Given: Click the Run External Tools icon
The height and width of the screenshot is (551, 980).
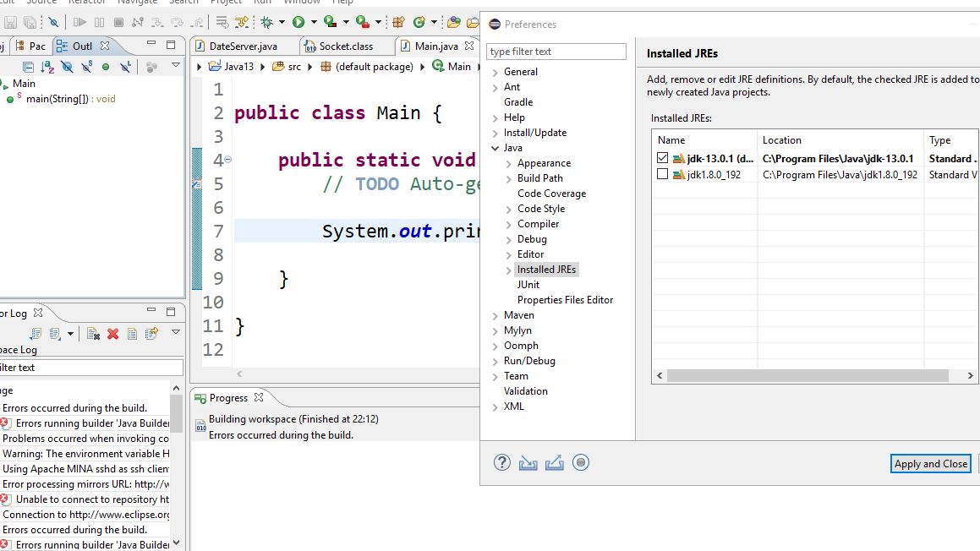Looking at the screenshot, I should tap(362, 23).
